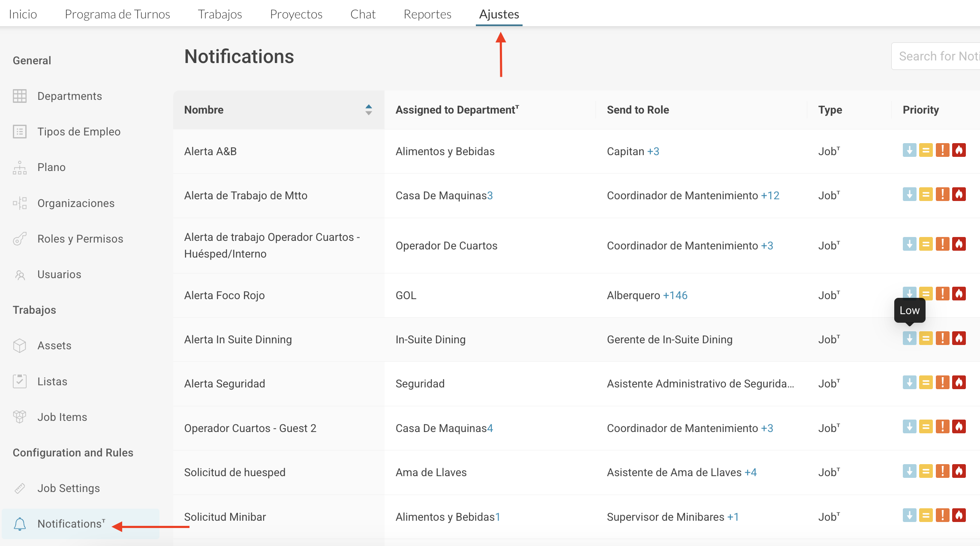Select fire priority icon for Operador Cuartos - Guest 2
The image size is (980, 546).
point(959,427)
